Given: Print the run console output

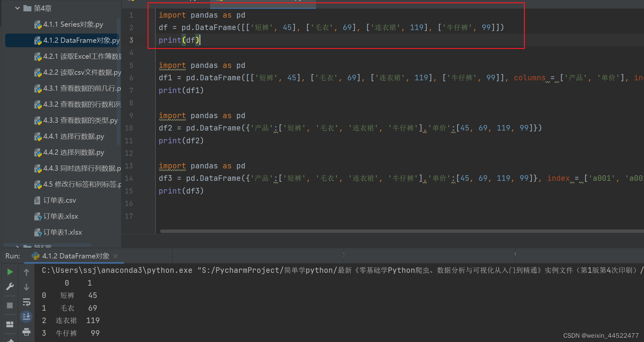Looking at the screenshot, I should (x=26, y=332).
